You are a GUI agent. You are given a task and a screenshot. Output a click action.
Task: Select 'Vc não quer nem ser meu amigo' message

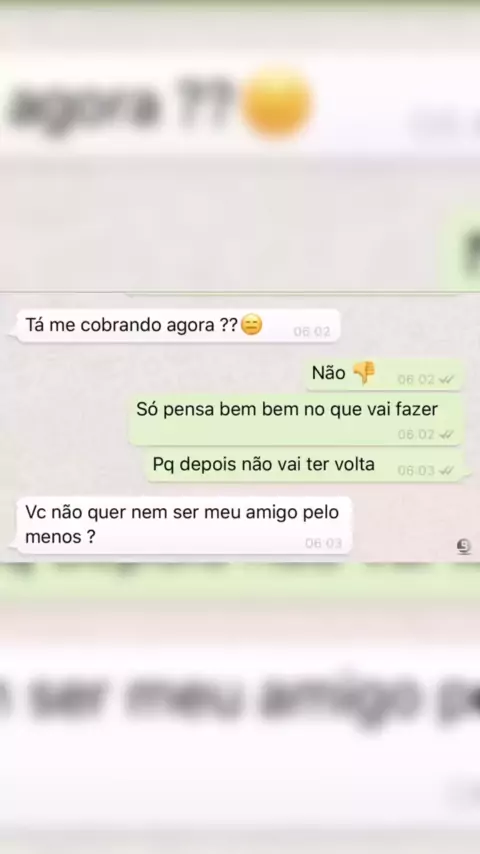click(183, 525)
